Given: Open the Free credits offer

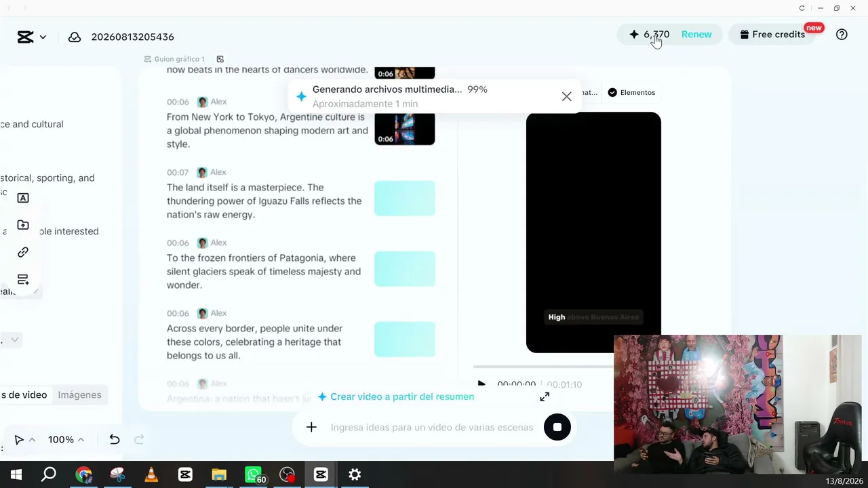Looking at the screenshot, I should click(772, 35).
